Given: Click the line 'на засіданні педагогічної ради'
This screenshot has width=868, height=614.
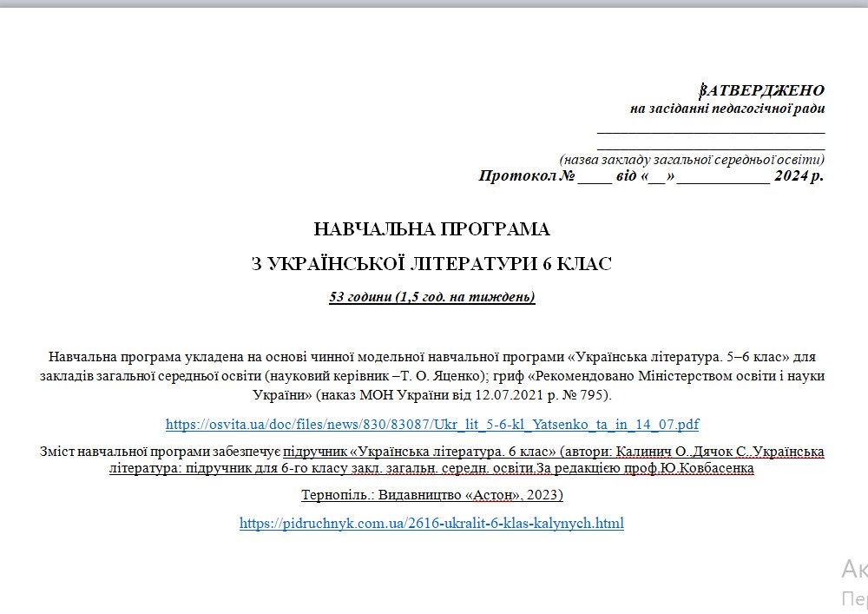Looking at the screenshot, I should [727, 109].
